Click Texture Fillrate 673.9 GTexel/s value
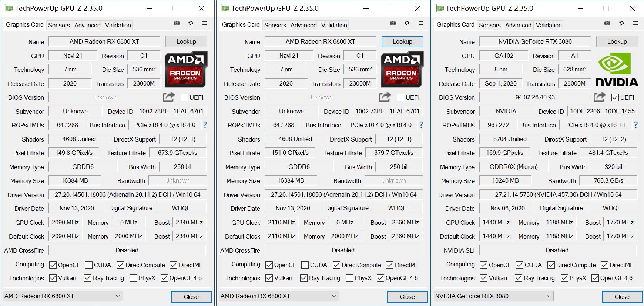The width and height of the screenshot is (644, 306). [x=178, y=153]
